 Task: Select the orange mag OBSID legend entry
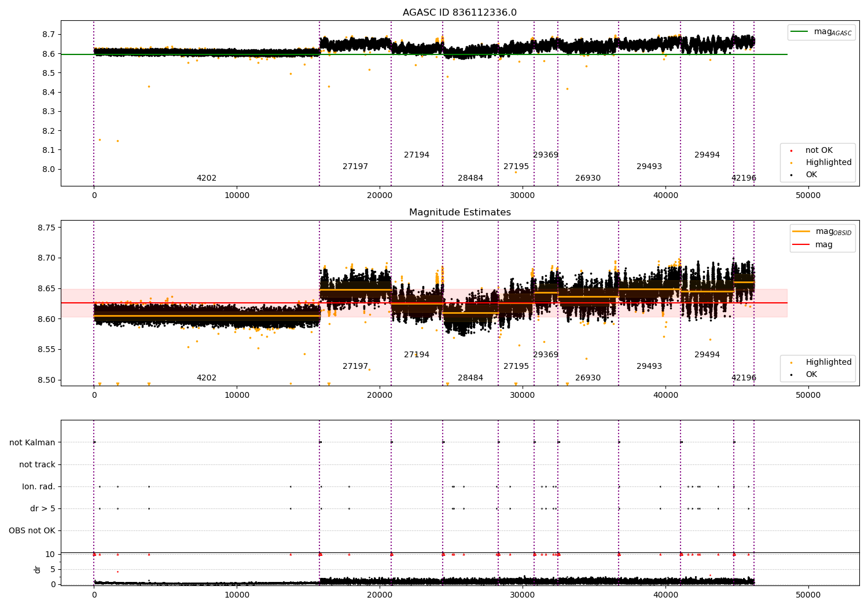click(822, 232)
